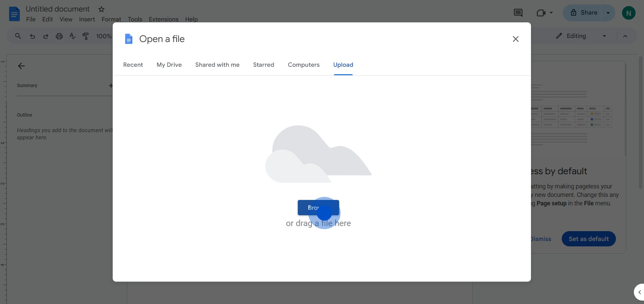Close the outline with back arrow

coord(21,66)
